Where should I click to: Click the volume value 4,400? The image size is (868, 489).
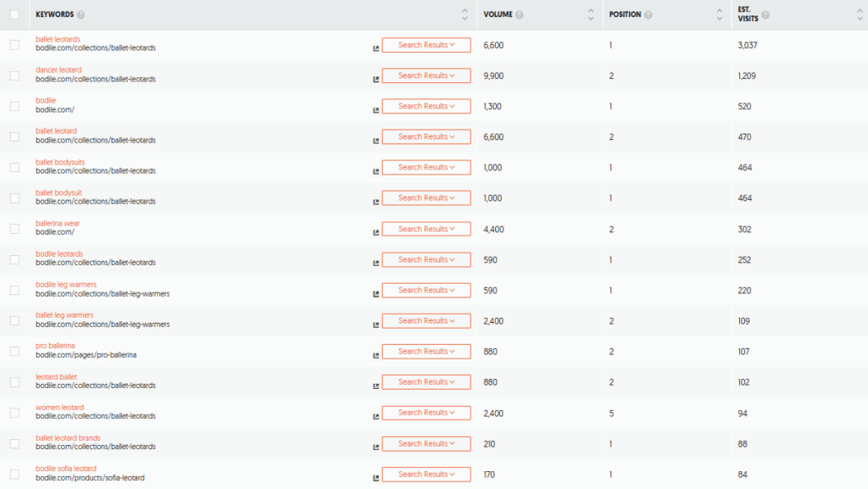494,229
